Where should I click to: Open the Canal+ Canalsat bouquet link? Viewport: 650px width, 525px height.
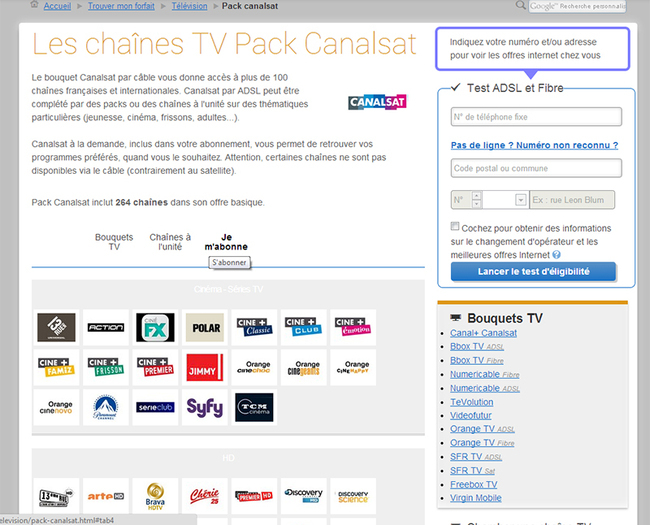[483, 333]
